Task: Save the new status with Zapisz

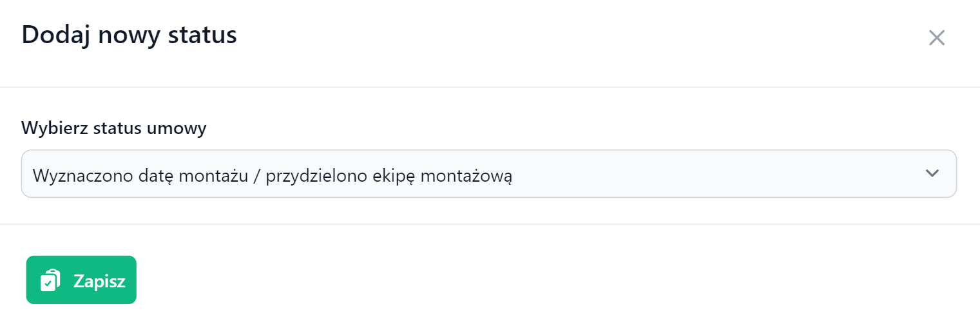Action: (x=81, y=280)
